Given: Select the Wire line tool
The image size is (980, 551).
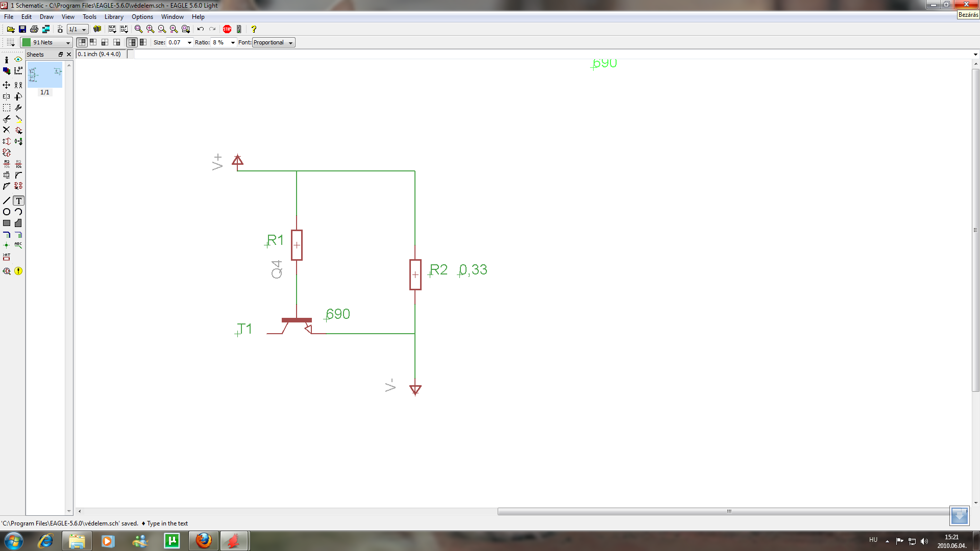Looking at the screenshot, I should point(6,201).
